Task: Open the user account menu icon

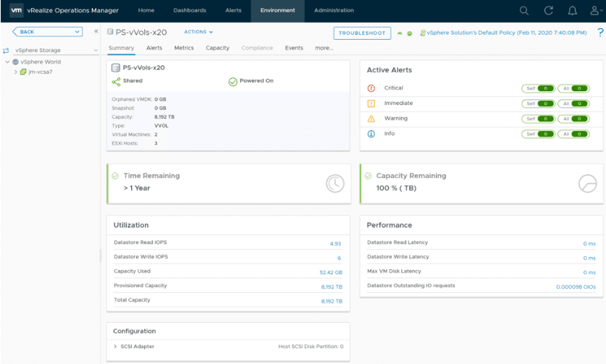Action: (595, 10)
